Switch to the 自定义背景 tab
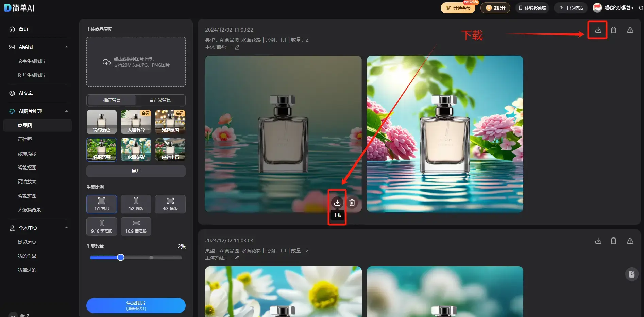The width and height of the screenshot is (644, 317). pos(160,100)
